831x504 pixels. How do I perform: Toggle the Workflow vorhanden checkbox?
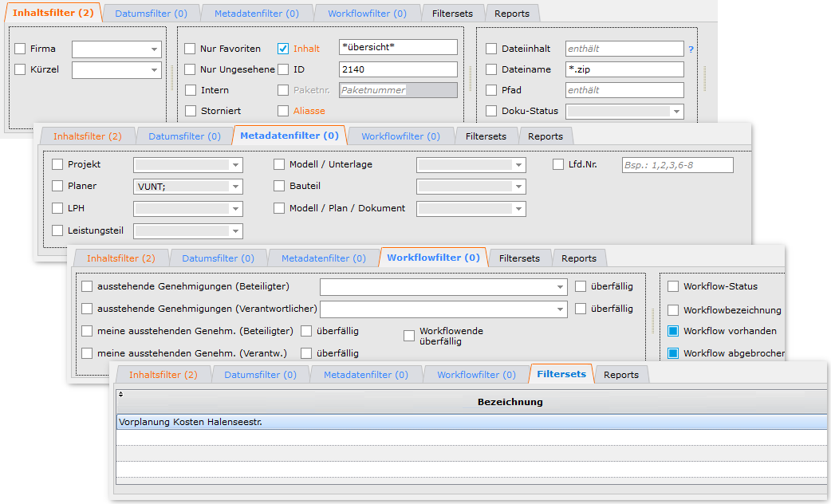coord(673,331)
